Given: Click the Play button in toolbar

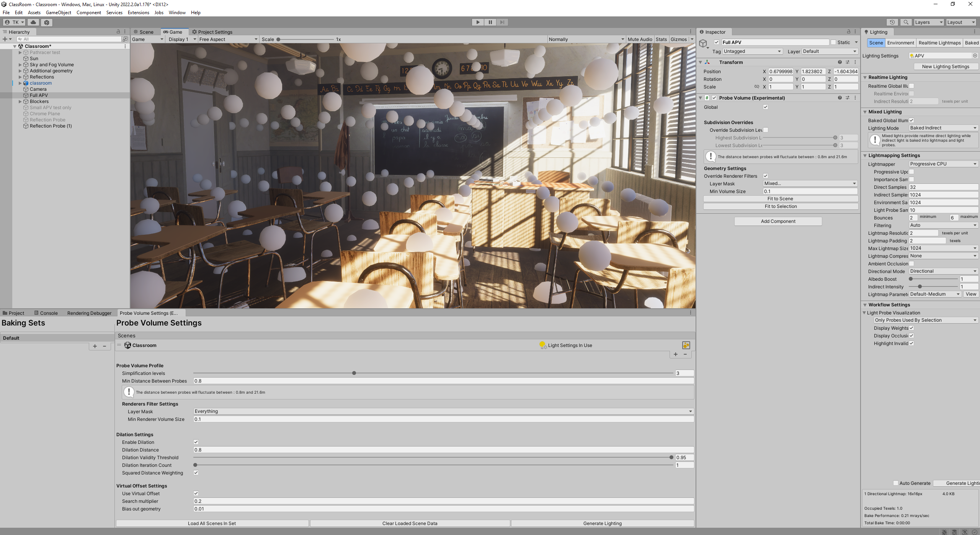Looking at the screenshot, I should click(x=478, y=22).
